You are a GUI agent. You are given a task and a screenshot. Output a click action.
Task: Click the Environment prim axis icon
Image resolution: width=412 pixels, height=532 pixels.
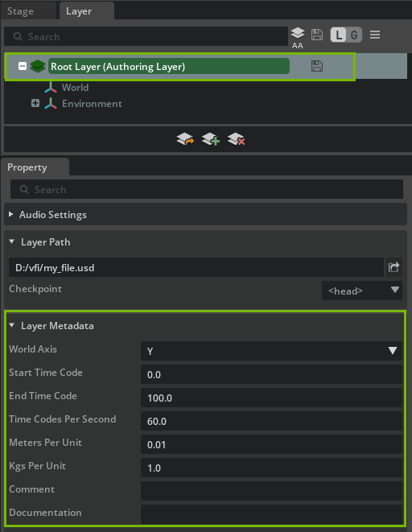pyautogui.click(x=51, y=104)
